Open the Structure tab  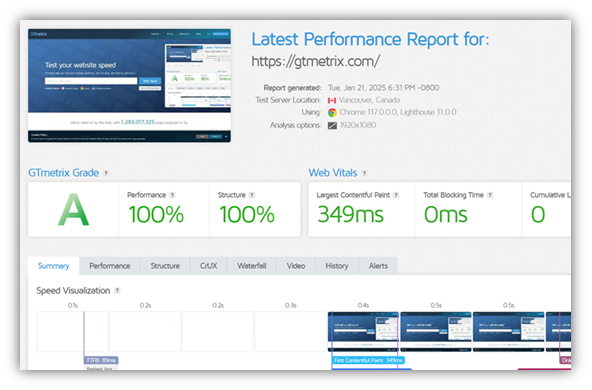click(165, 266)
